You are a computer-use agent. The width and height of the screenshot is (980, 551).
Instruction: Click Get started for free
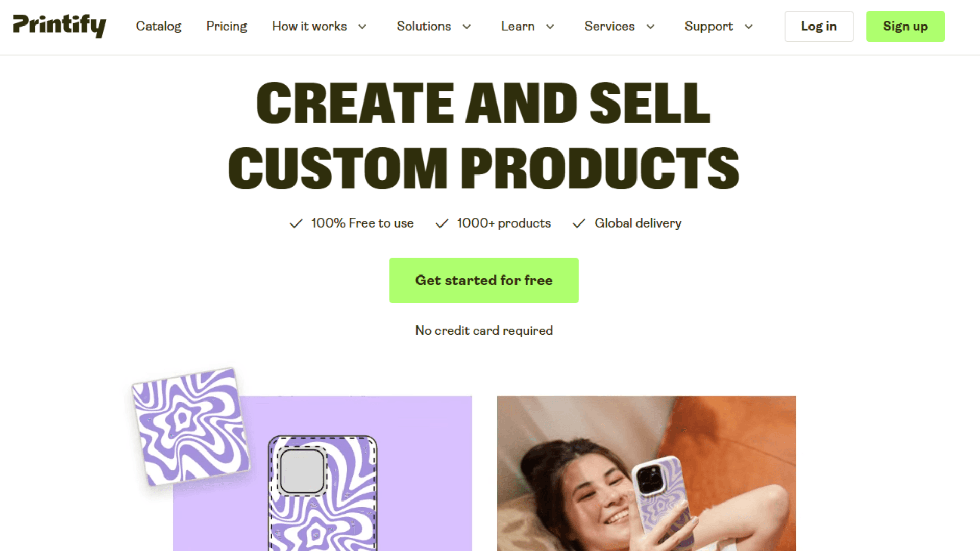point(484,280)
